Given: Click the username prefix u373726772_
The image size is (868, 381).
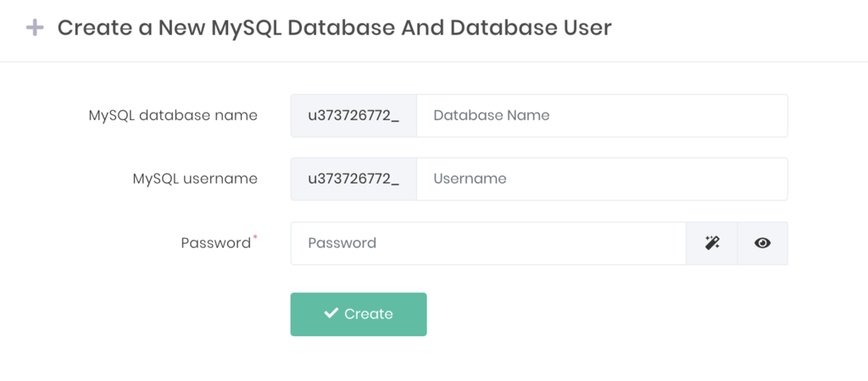Looking at the screenshot, I should (353, 179).
